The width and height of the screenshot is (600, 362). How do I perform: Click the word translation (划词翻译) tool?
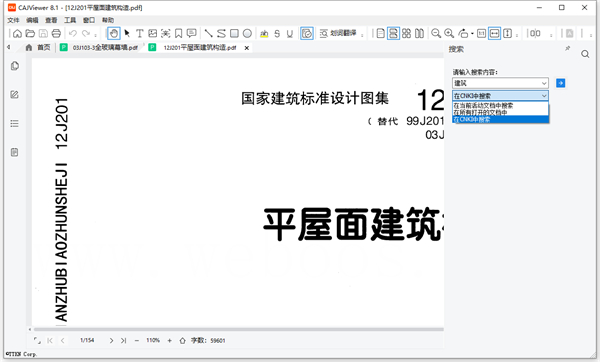pyautogui.click(x=338, y=34)
